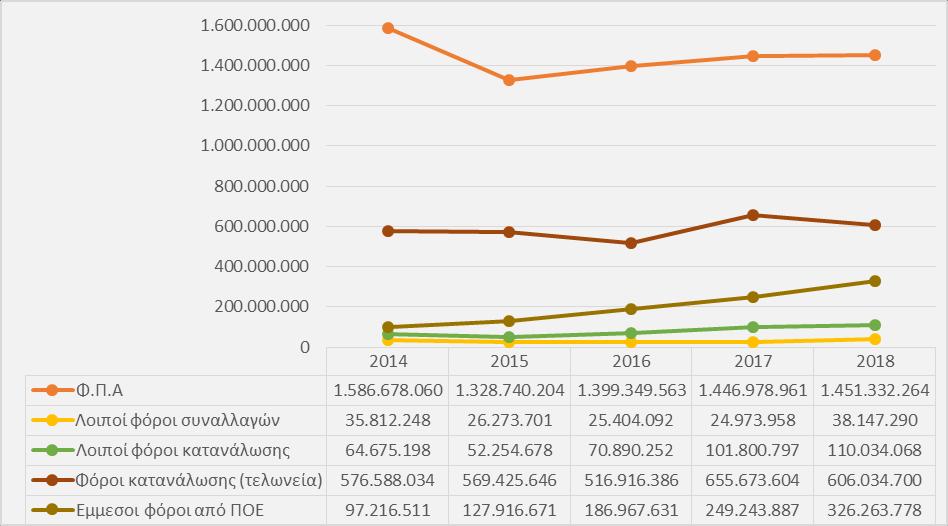Click the Φ.Π.Α data point for 2018
Screen dimensions: 948x526
click(875, 55)
